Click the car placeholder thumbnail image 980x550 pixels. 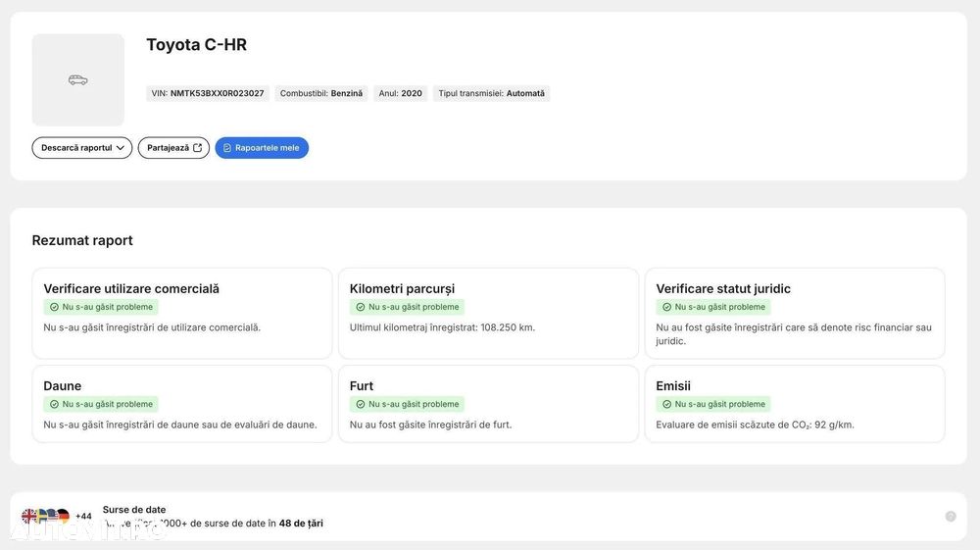coord(78,80)
